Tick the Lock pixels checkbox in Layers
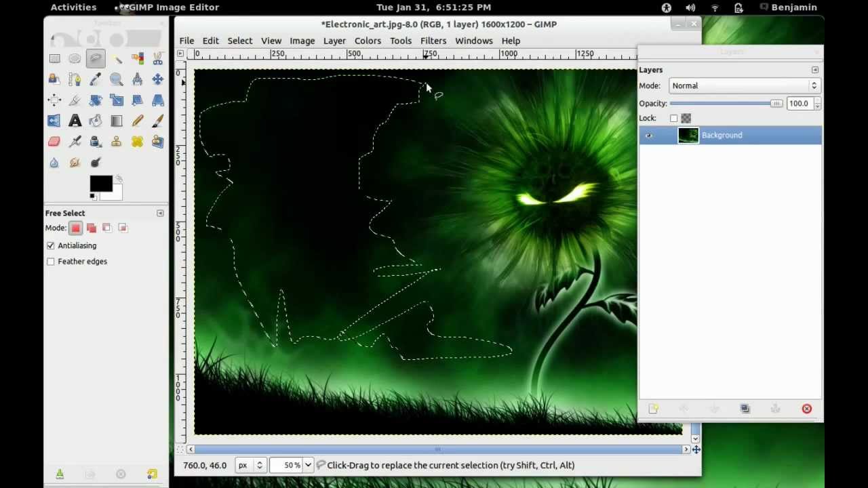The height and width of the screenshot is (488, 868). tap(673, 119)
